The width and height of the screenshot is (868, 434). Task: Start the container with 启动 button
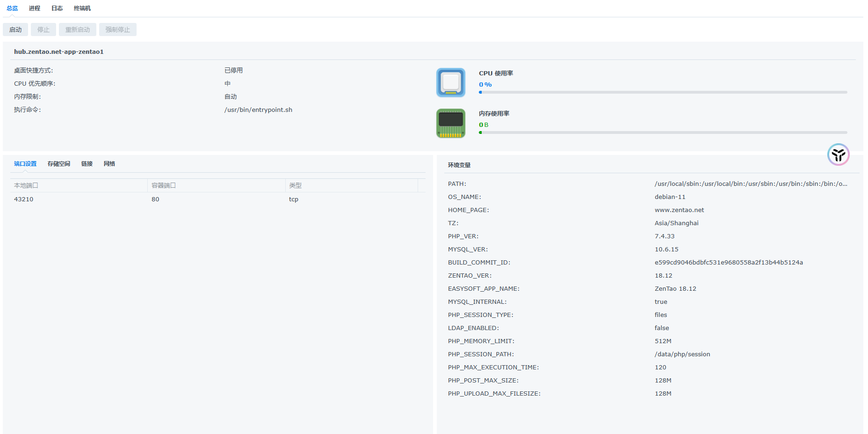click(x=15, y=29)
